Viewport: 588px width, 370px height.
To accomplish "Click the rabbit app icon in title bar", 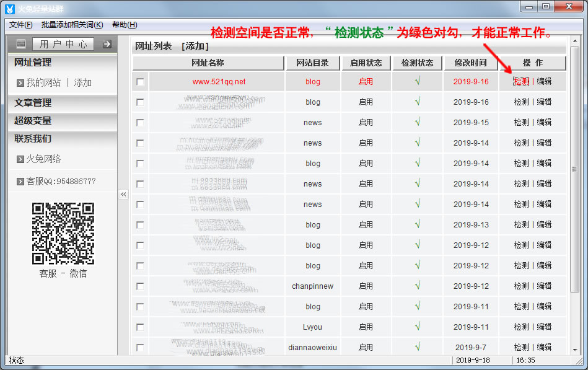I will [x=9, y=8].
